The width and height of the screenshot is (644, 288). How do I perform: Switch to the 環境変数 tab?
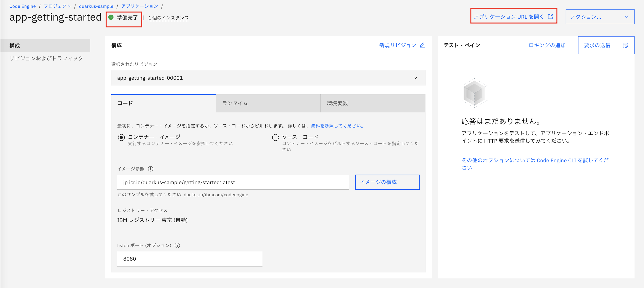pos(373,103)
